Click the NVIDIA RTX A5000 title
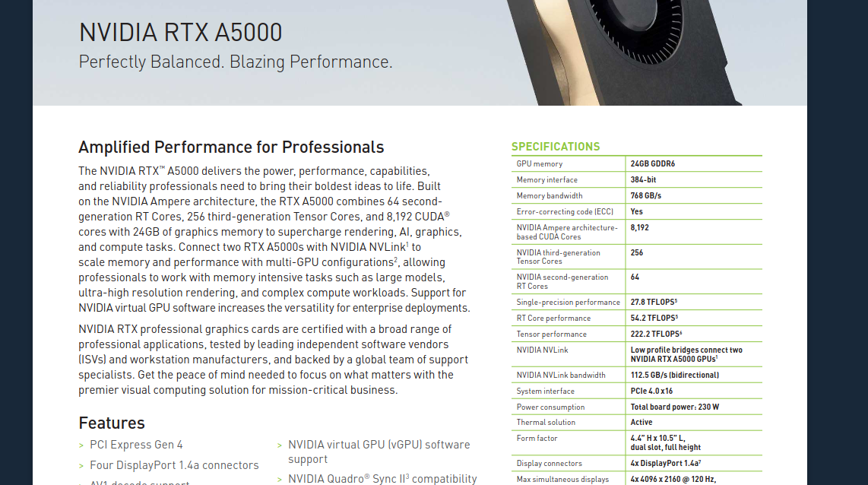This screenshot has width=868, height=485. pyautogui.click(x=180, y=33)
